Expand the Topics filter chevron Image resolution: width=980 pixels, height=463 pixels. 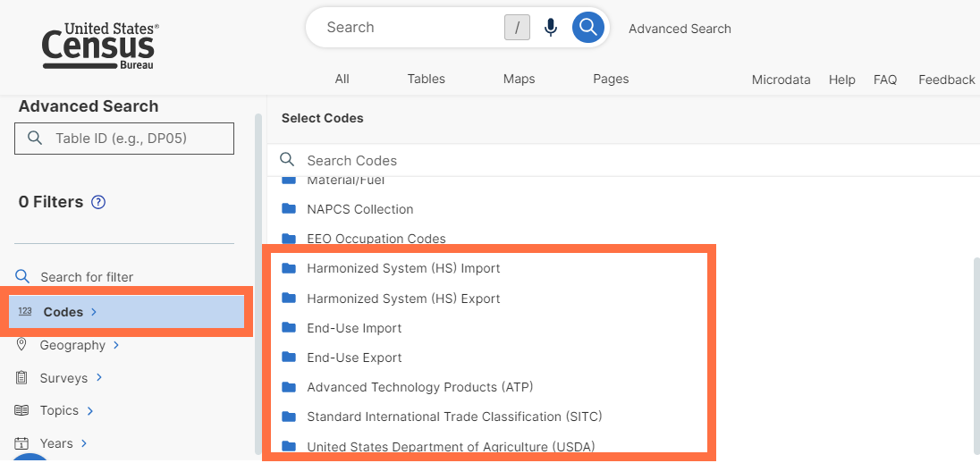(x=90, y=410)
